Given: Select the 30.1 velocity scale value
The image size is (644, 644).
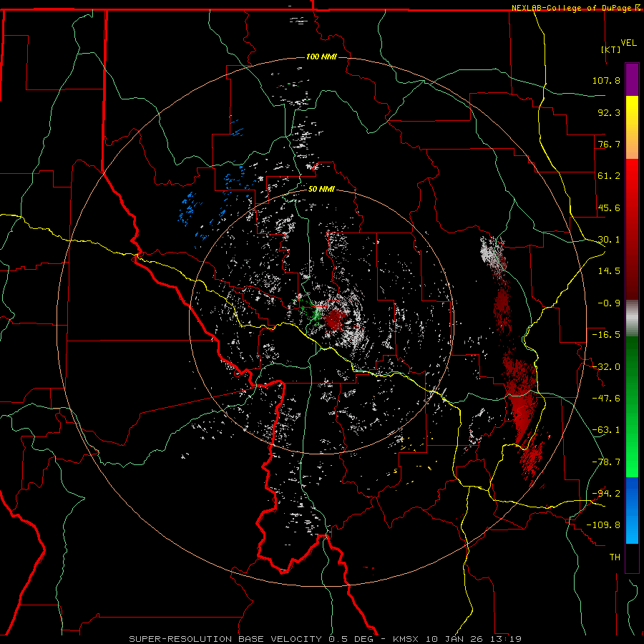Looking at the screenshot, I should click(x=609, y=240).
